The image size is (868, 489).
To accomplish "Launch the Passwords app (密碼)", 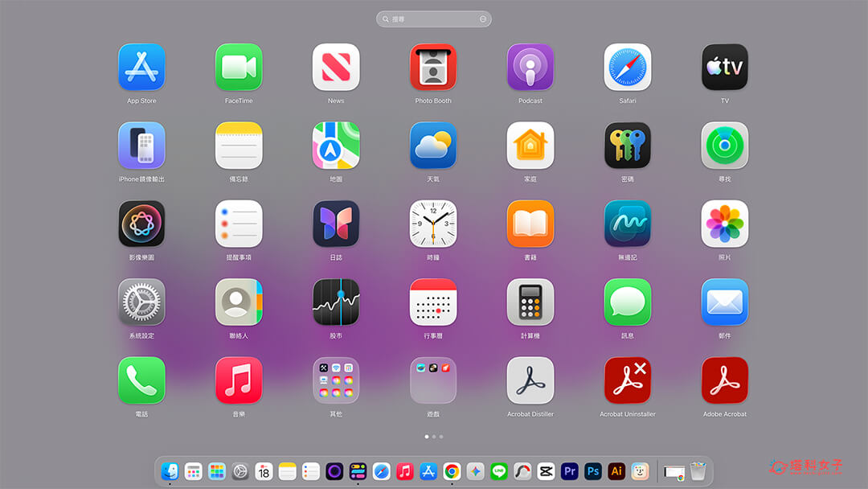I will pos(627,146).
